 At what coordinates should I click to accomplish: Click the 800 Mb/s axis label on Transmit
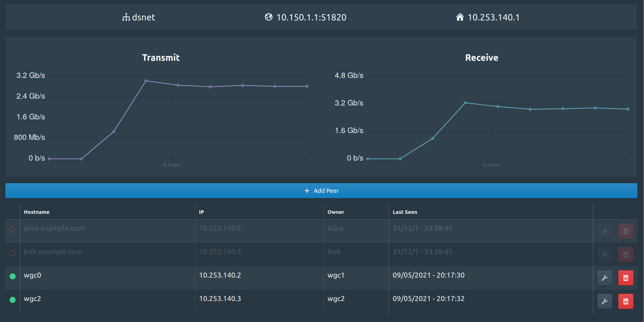29,137
